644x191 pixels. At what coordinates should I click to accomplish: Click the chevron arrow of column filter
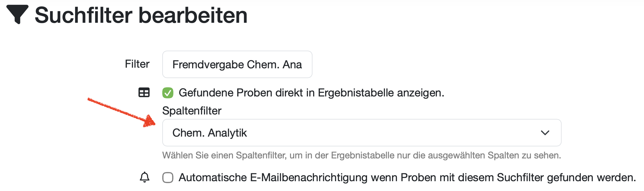545,133
